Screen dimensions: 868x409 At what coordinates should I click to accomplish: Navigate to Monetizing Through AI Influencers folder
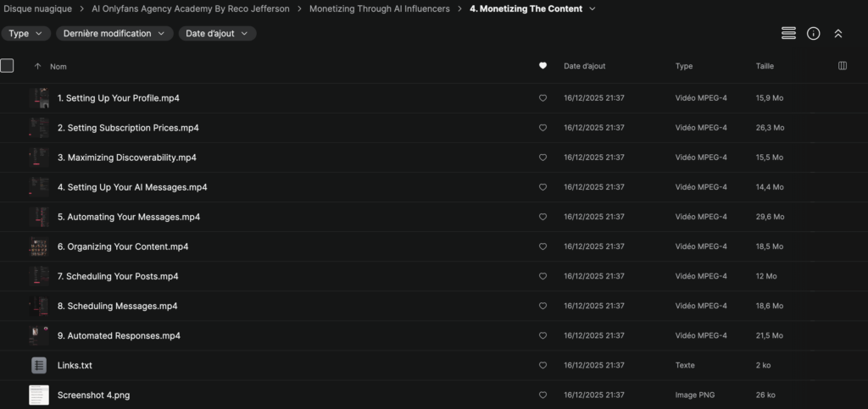[379, 8]
